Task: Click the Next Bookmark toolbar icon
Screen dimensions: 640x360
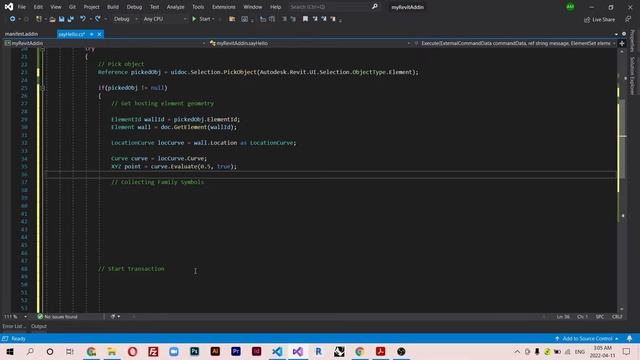Action: click(324, 19)
